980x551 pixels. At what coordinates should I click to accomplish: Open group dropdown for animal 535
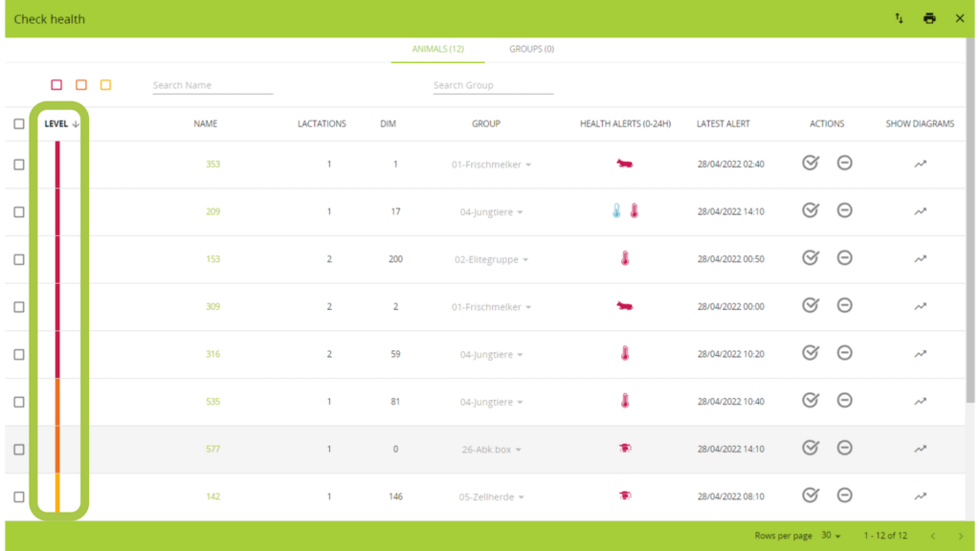tap(491, 402)
